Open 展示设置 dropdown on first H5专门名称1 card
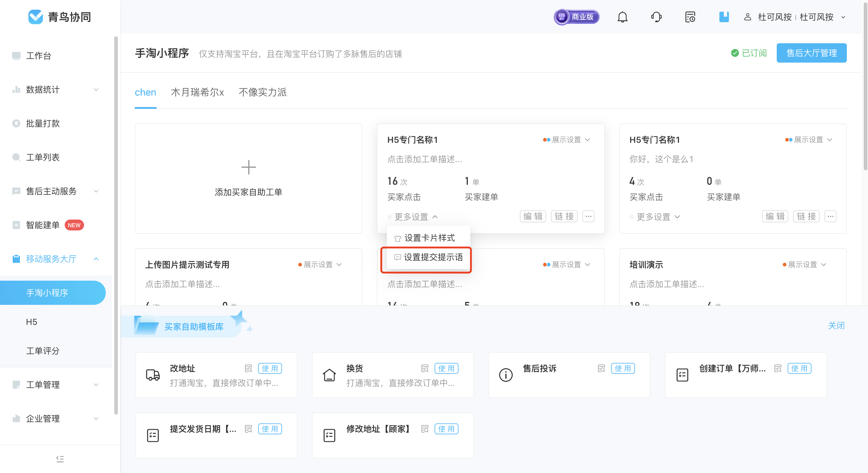The width and height of the screenshot is (868, 473). [x=567, y=140]
